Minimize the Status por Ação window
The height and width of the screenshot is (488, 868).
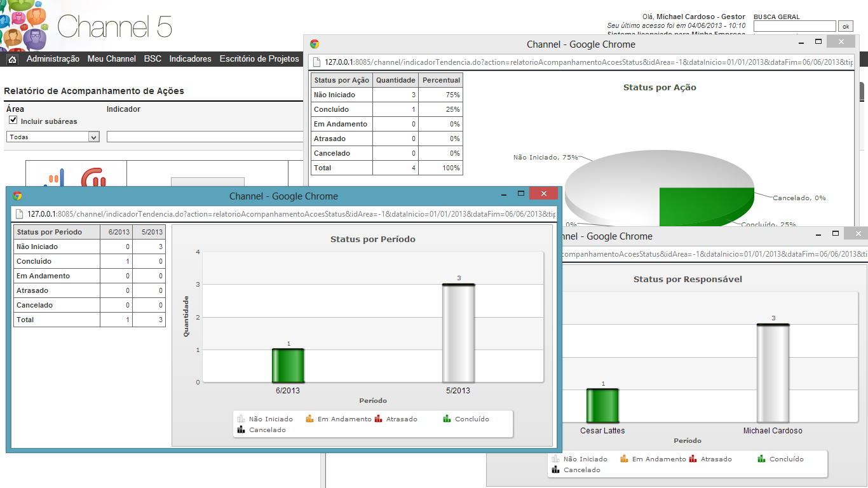pos(801,41)
